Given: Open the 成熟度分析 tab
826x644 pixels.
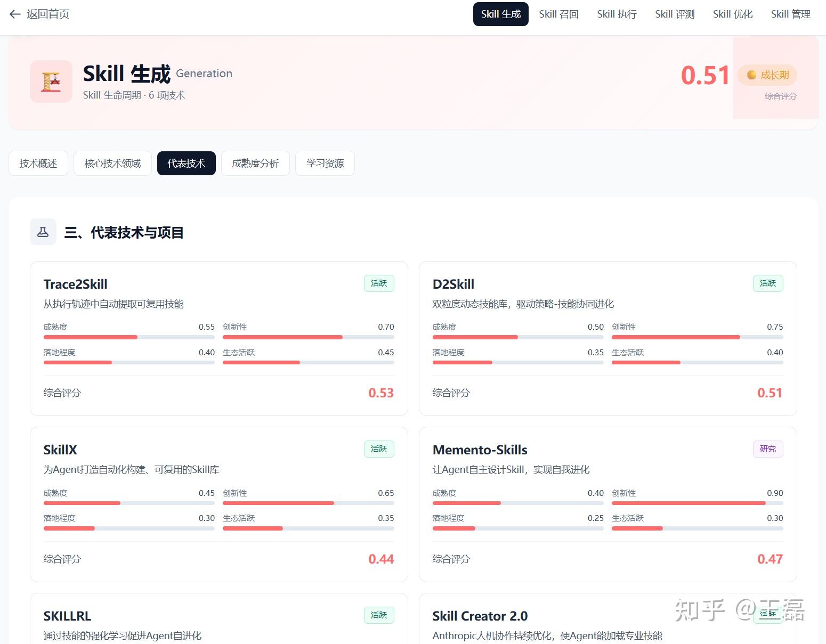Looking at the screenshot, I should [x=255, y=164].
